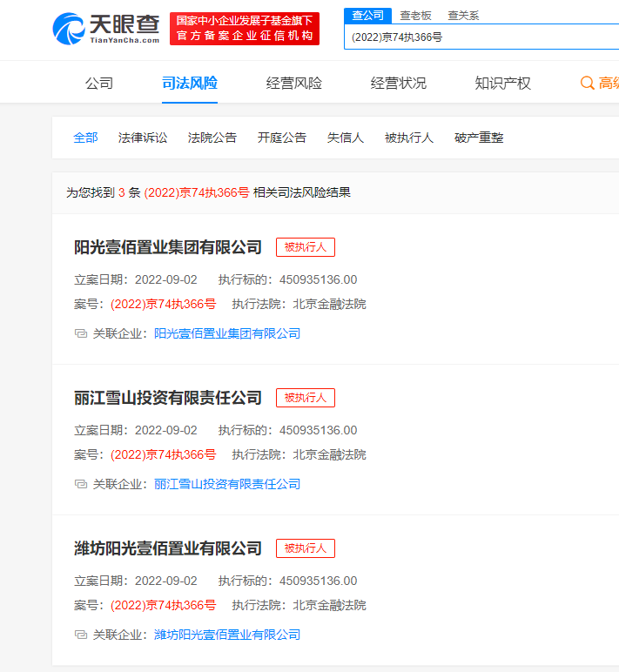Open related company link 丽江雪山投资有限责任公司
The width and height of the screenshot is (619, 672).
coord(227,484)
